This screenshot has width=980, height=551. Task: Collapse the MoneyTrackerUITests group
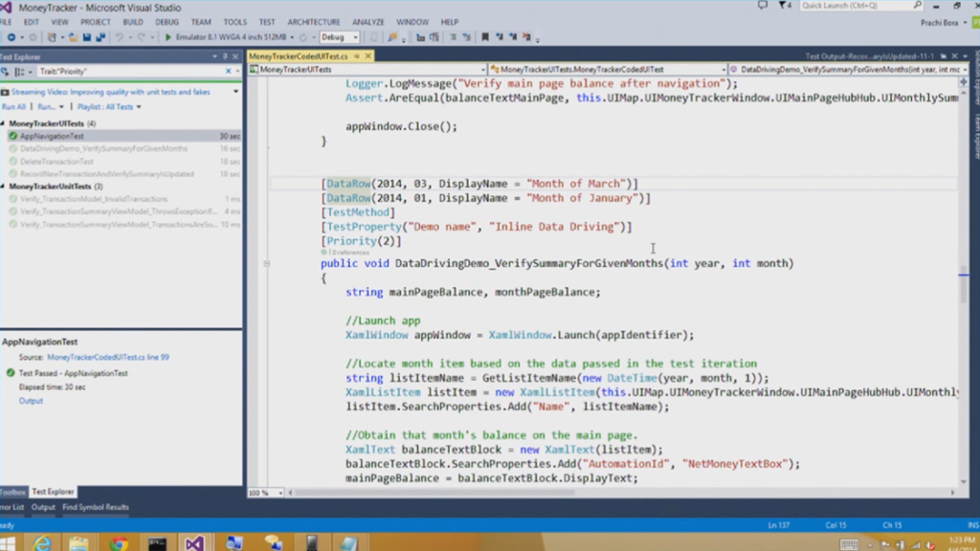pyautogui.click(x=3, y=123)
